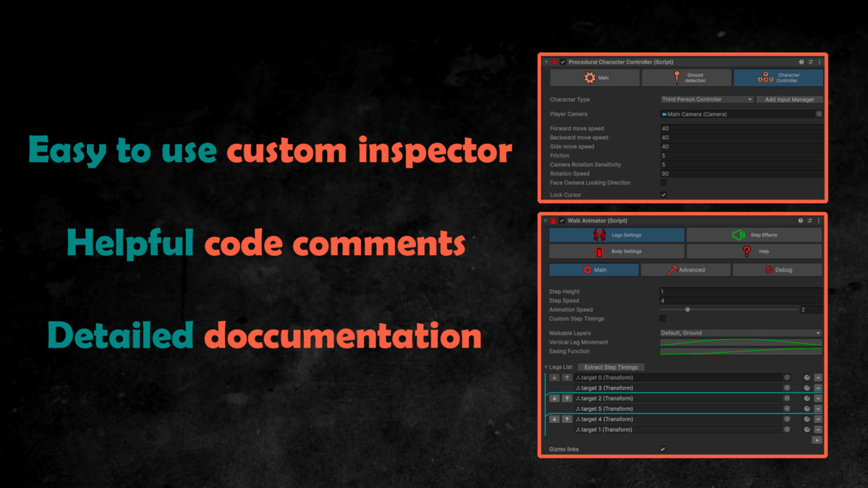The image size is (868, 488).
Task: Disable the Walk Animator script checkbox
Action: click(563, 221)
